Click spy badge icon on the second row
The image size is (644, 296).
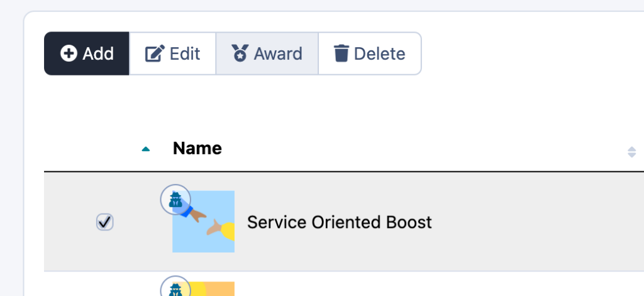point(175,288)
